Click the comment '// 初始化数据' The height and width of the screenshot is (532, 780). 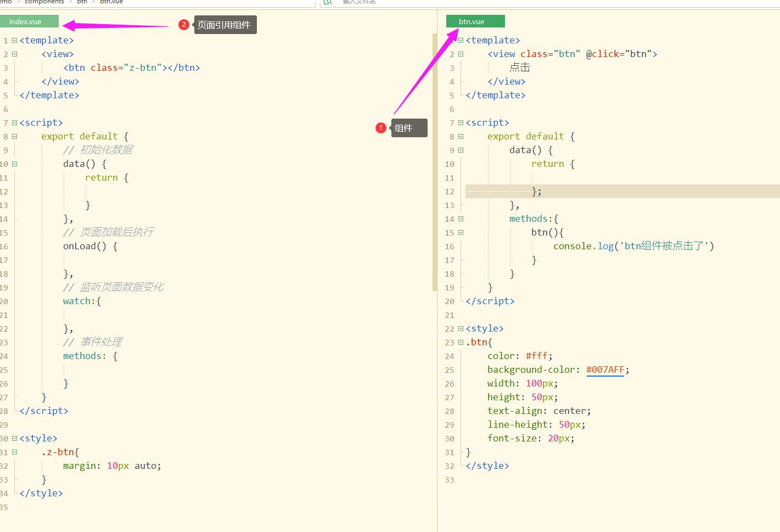pos(98,150)
